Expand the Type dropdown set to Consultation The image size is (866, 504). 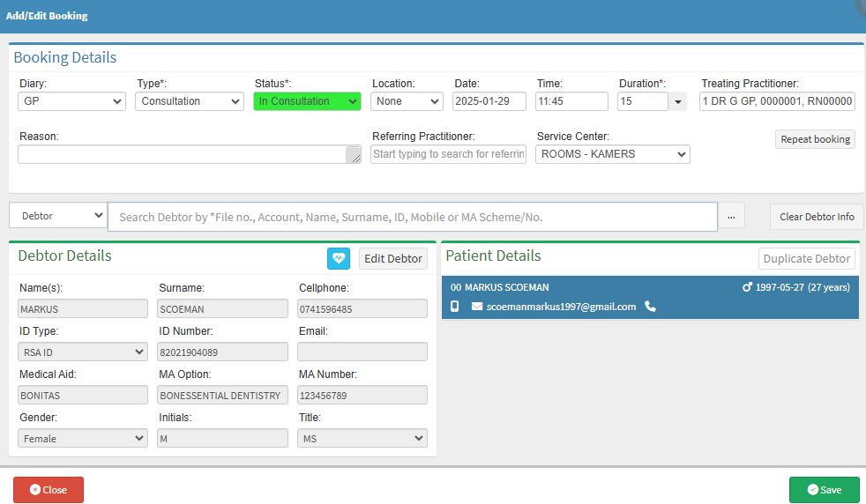click(190, 101)
